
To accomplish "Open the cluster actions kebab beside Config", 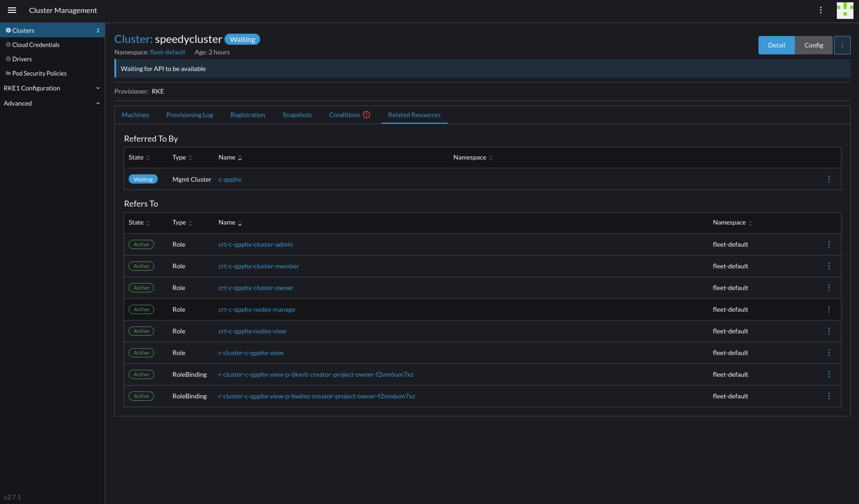I will pos(842,45).
